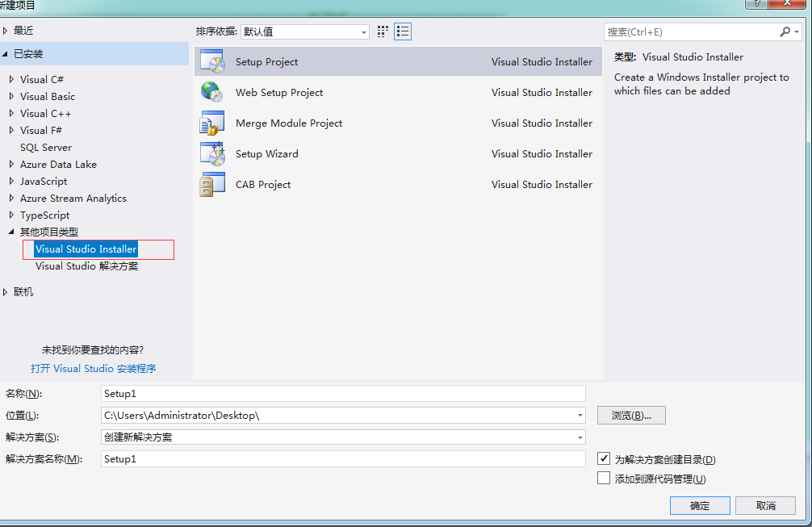Enable 添加到源代码管理 checkbox
This screenshot has width=812, height=527.
point(604,477)
